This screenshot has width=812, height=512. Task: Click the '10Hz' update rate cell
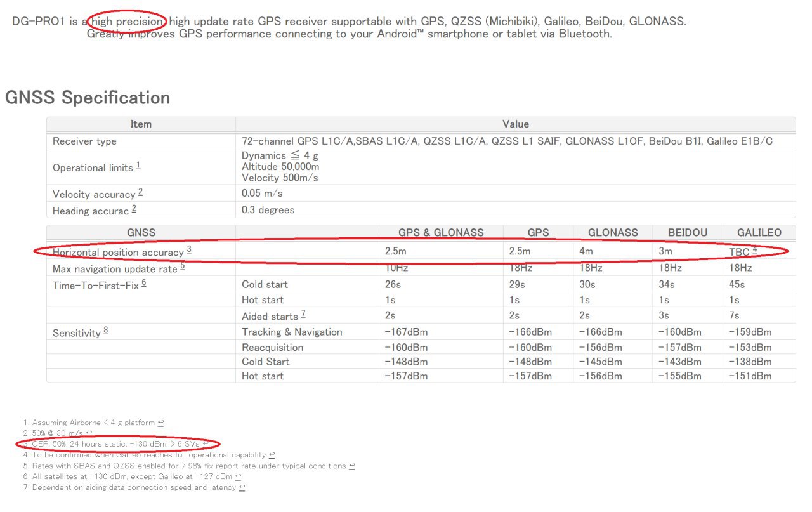point(396,268)
